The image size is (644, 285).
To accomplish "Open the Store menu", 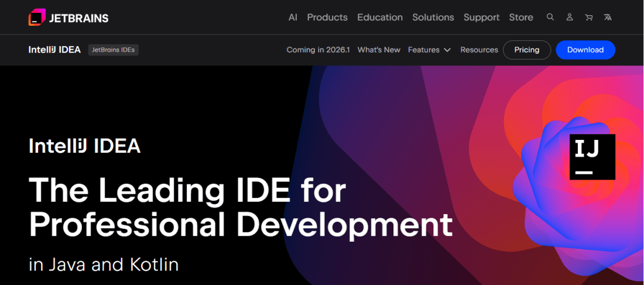I will point(521,17).
